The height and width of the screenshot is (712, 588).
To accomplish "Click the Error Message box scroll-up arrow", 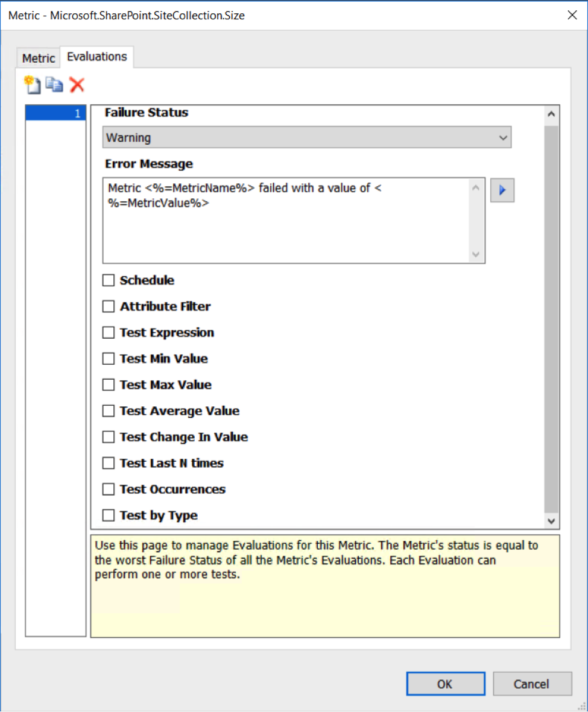I will tap(476, 187).
